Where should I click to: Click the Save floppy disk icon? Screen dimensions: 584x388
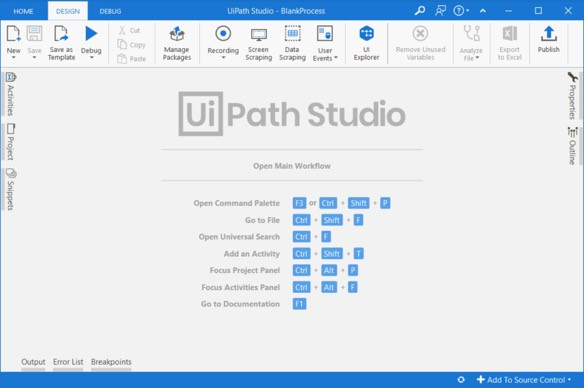click(34, 34)
